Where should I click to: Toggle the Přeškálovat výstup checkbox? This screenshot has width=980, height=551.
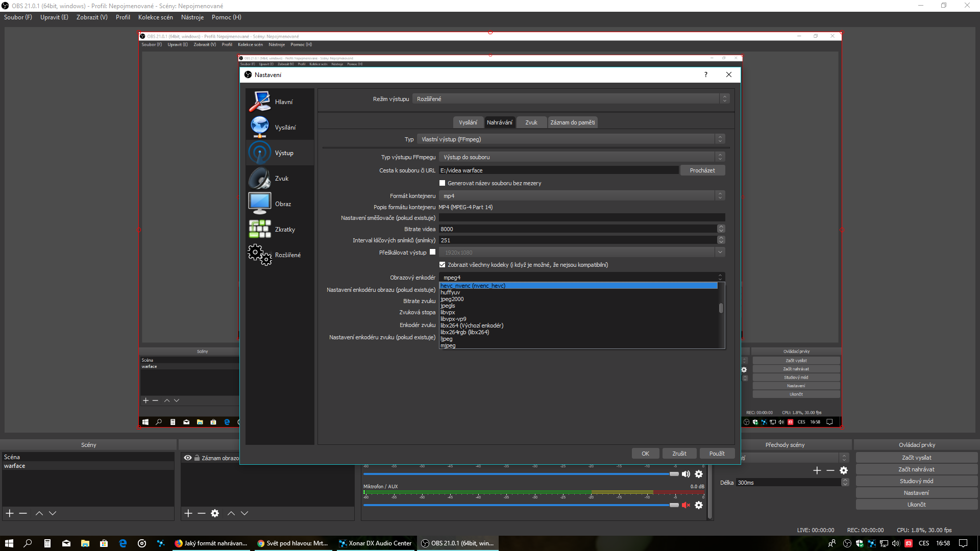click(433, 252)
